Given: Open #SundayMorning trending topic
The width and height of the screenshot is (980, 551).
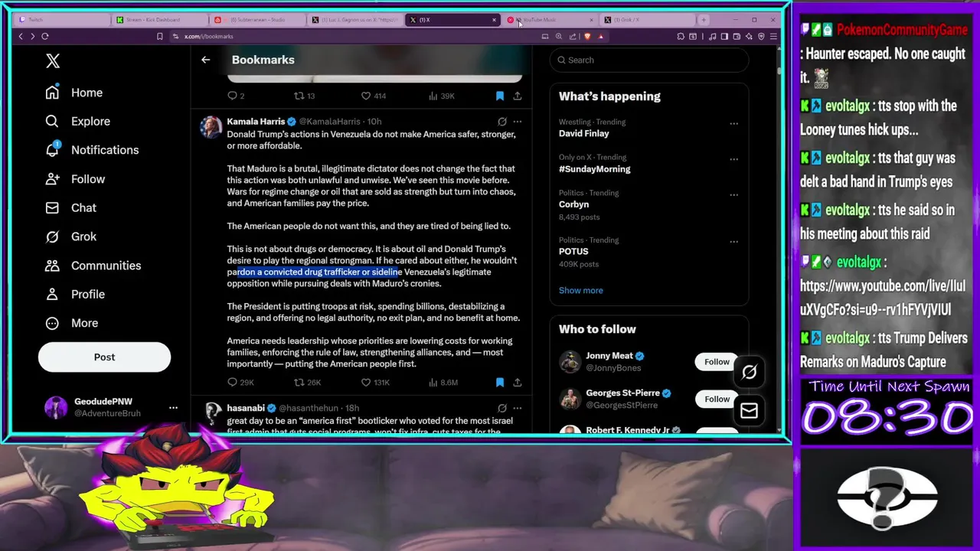Looking at the screenshot, I should 595,169.
